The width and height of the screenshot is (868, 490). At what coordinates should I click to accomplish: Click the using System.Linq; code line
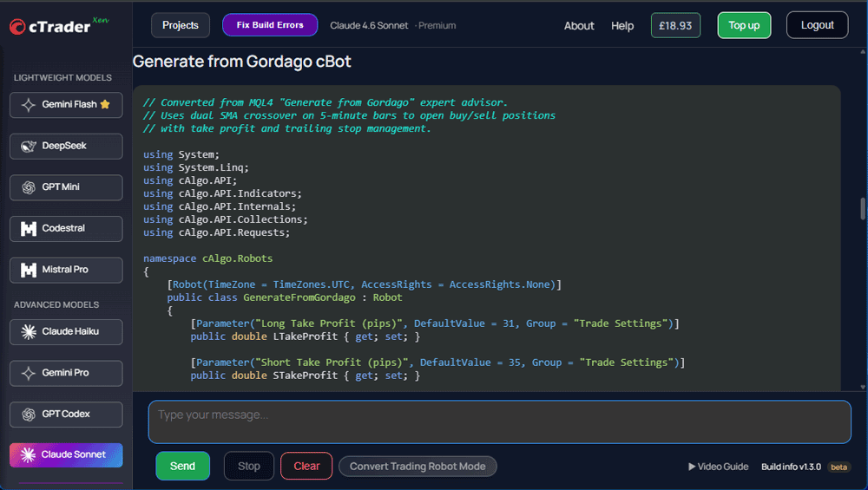196,167
